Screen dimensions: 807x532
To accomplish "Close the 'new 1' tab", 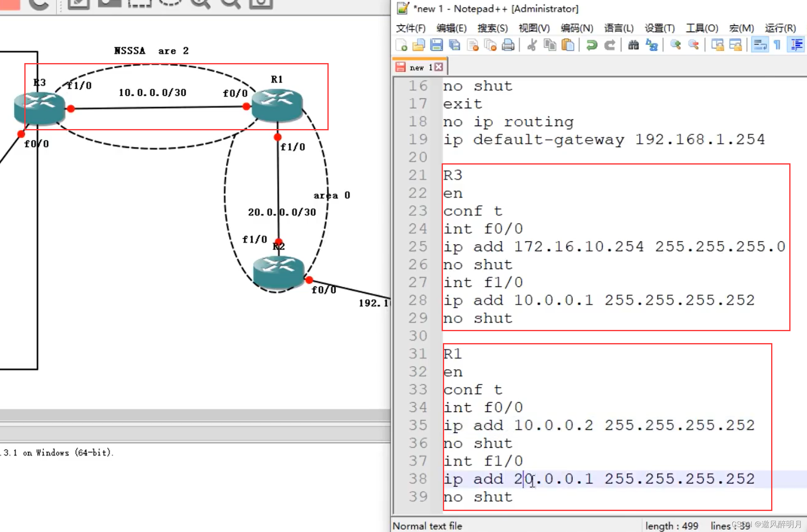I will click(439, 67).
